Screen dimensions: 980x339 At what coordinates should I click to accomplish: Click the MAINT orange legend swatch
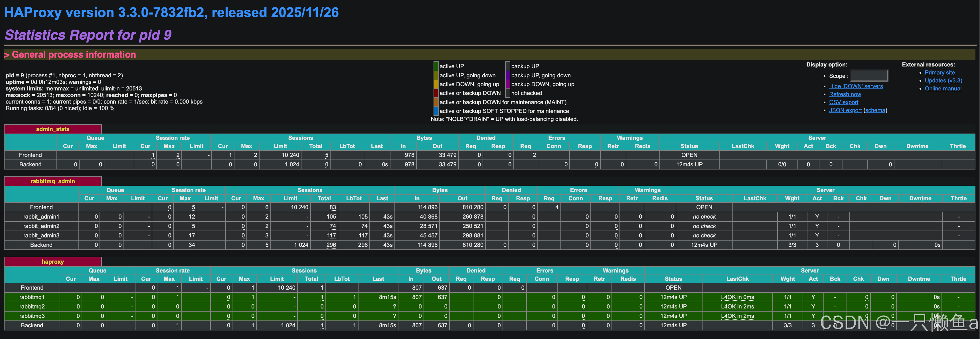pyautogui.click(x=436, y=102)
